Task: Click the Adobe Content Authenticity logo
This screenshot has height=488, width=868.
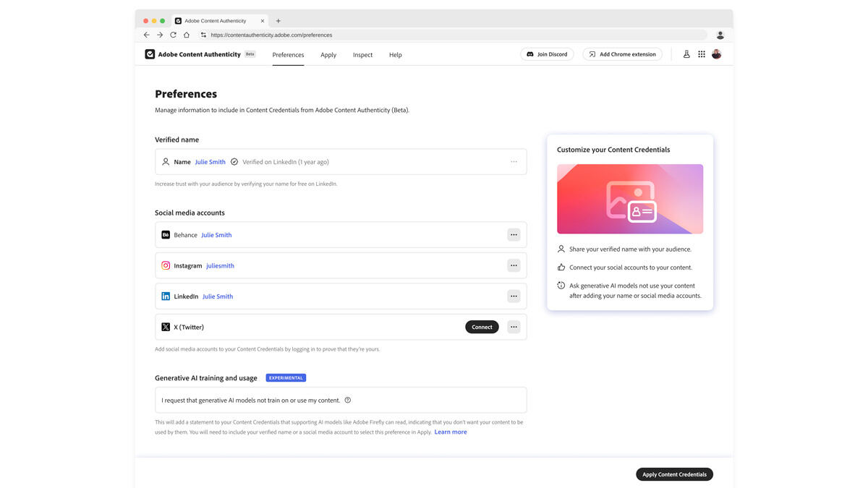Action: 150,53
